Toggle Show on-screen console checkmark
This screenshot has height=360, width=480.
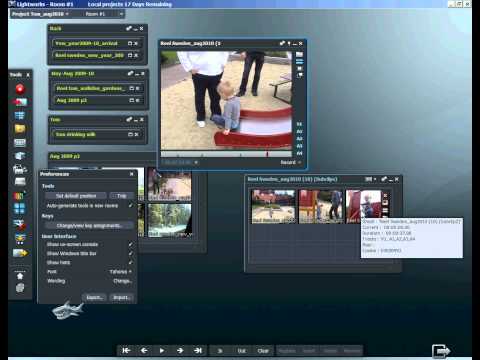[131, 244]
